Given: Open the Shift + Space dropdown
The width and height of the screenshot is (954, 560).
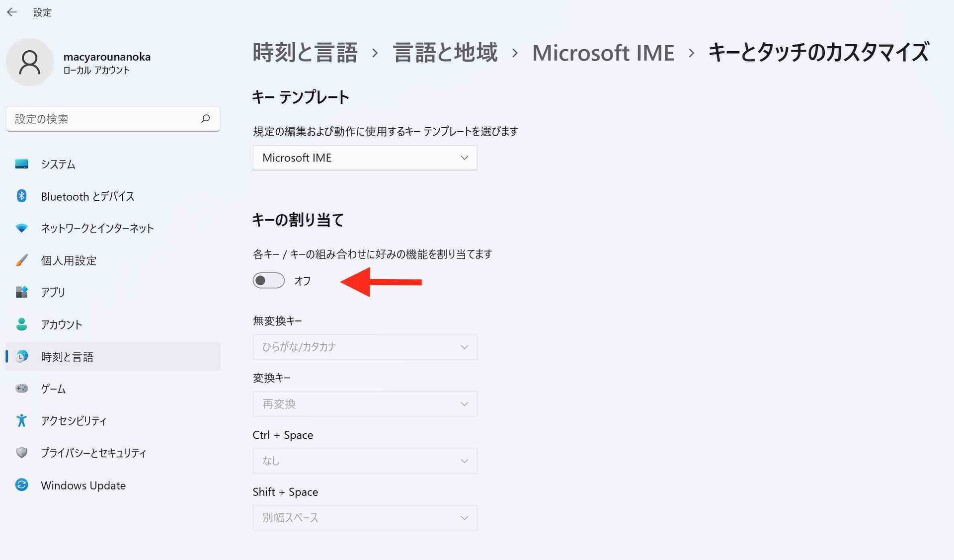Looking at the screenshot, I should 365,518.
